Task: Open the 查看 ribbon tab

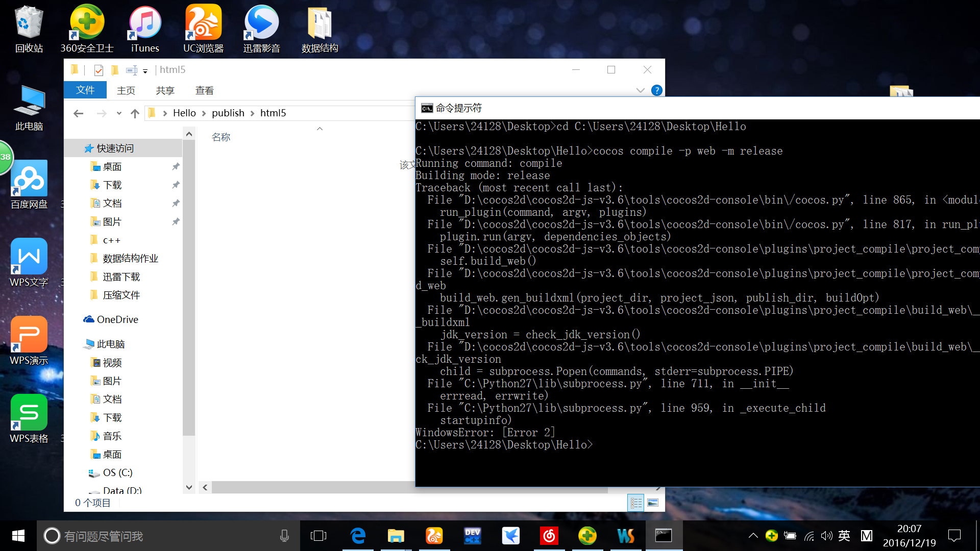Action: coord(204,90)
